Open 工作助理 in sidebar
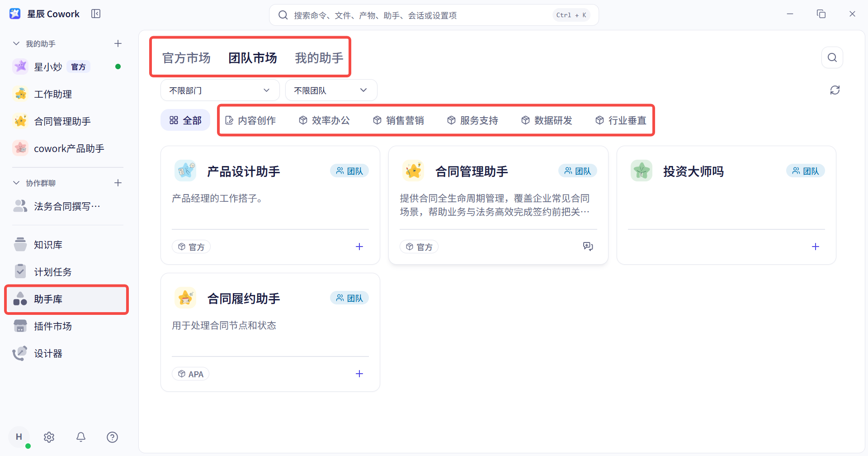The image size is (868, 456). coord(67,94)
